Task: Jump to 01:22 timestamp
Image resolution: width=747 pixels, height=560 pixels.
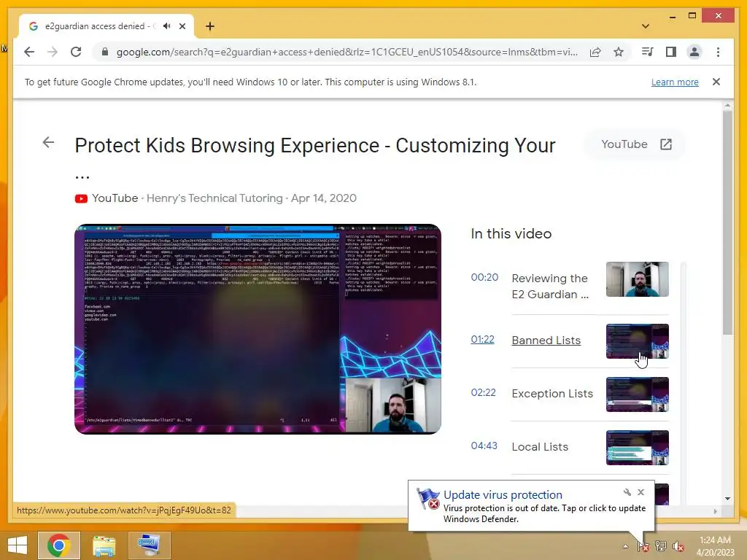Action: tap(483, 340)
